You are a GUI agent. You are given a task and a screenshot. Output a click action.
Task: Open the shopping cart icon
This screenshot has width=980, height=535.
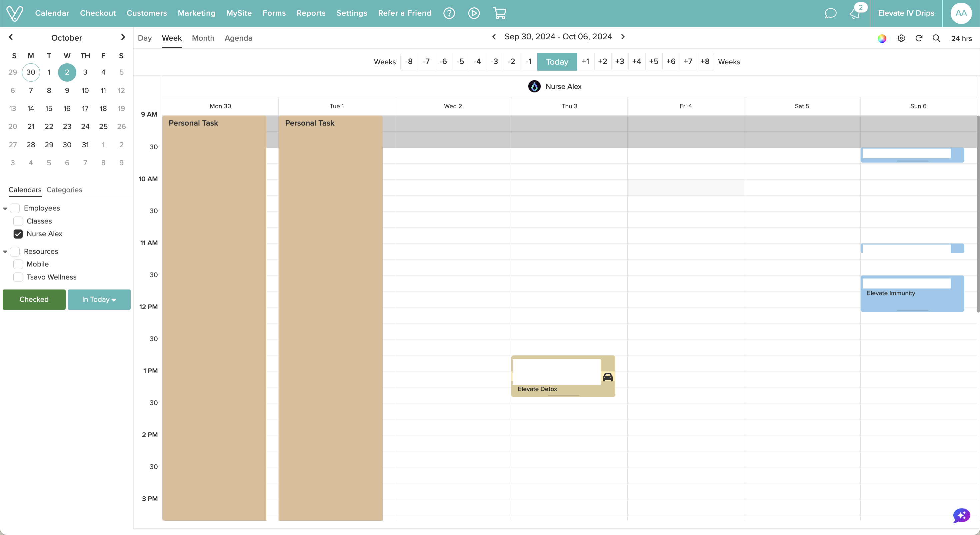coord(500,13)
